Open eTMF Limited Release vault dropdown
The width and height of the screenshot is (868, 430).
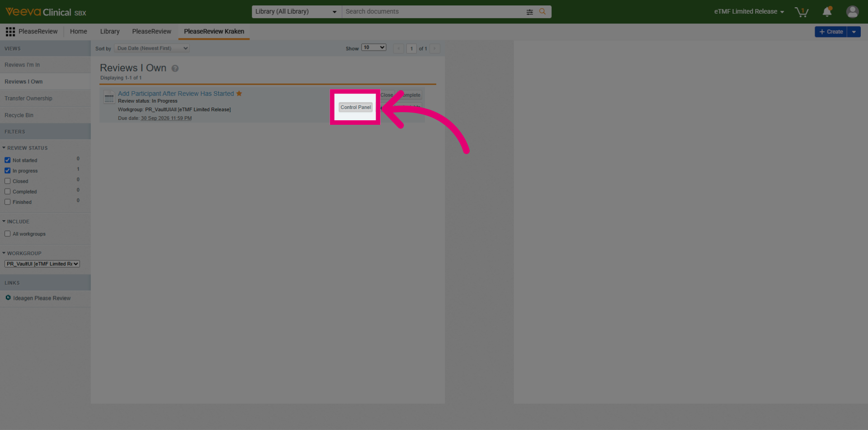pyautogui.click(x=749, y=12)
